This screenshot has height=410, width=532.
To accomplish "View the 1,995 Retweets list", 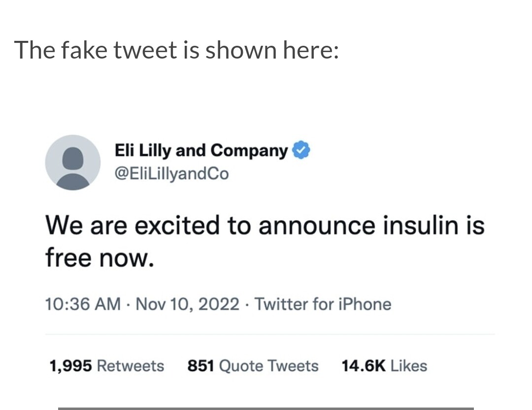I will point(106,366).
